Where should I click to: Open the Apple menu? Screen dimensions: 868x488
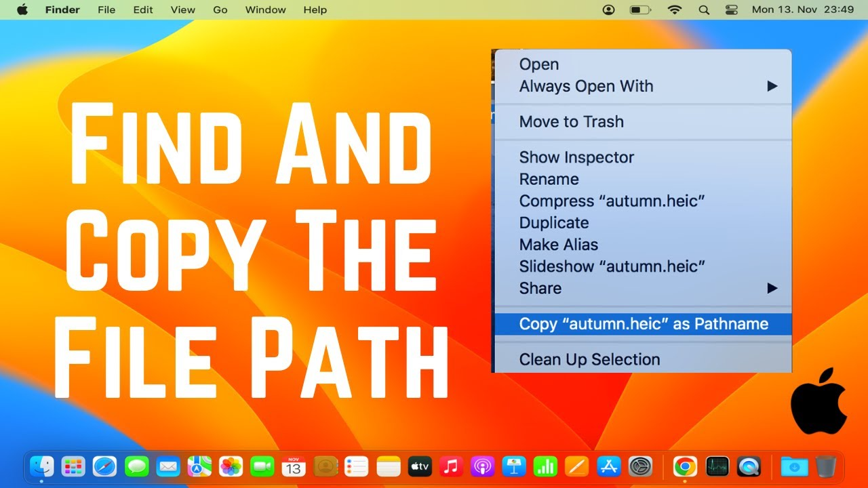coord(22,9)
